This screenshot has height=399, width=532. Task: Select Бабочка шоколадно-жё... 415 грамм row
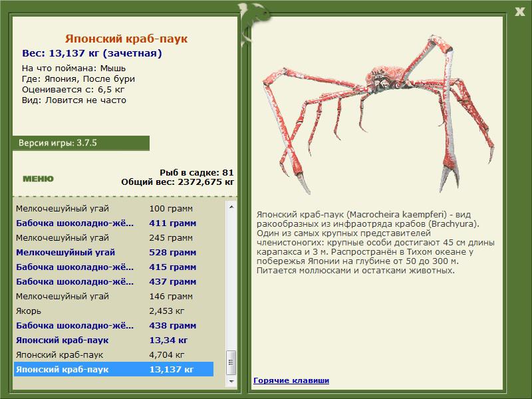pos(114,267)
